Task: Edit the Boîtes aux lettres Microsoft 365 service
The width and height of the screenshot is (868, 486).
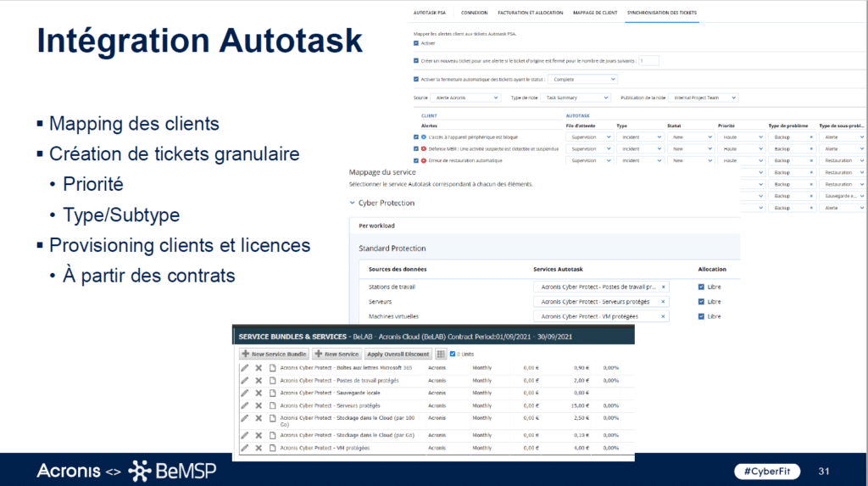Action: 245,368
